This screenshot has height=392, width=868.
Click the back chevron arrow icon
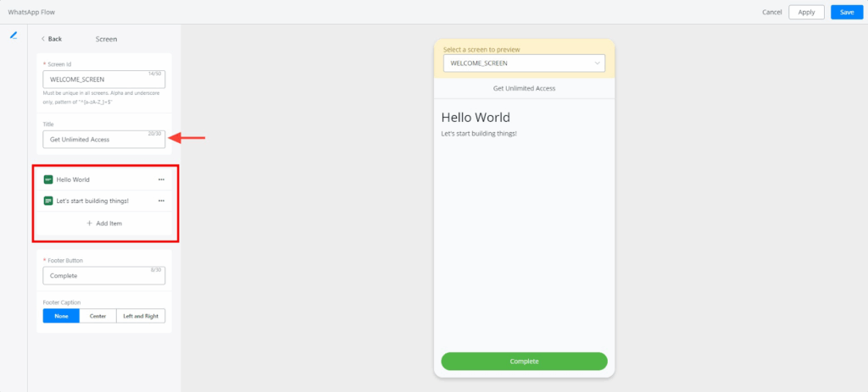(43, 39)
